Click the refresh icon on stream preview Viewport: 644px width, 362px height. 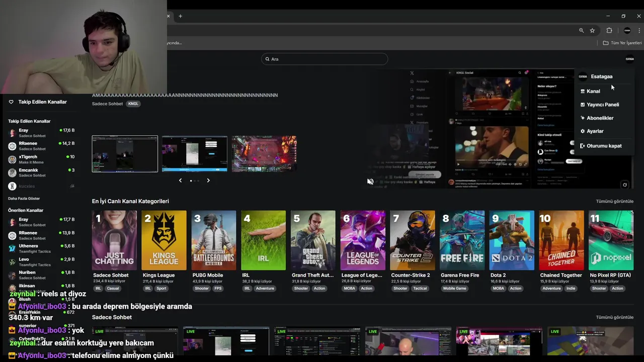coord(625,185)
